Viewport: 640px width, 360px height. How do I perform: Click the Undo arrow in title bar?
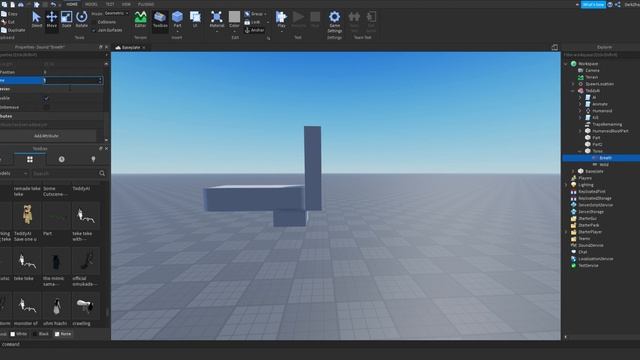point(53,4)
